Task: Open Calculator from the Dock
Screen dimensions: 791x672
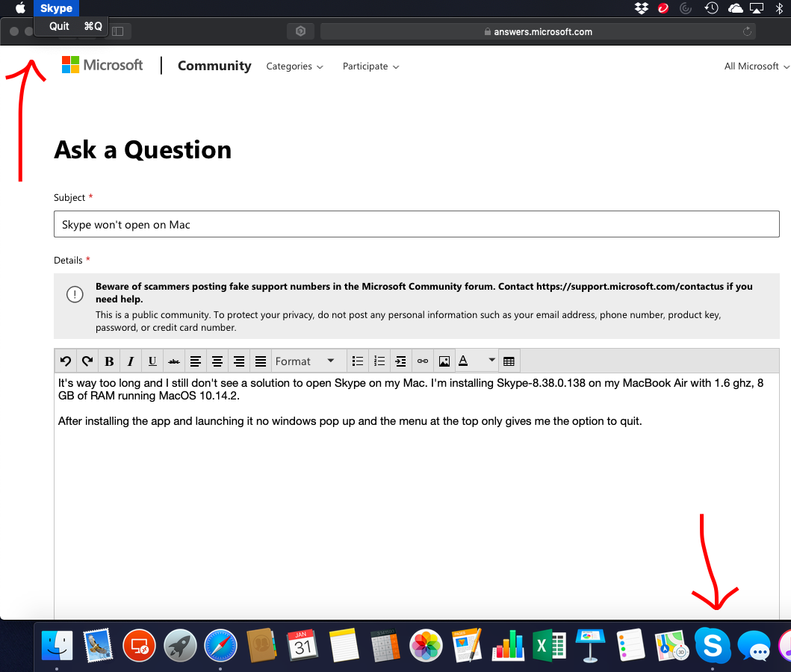Action: (385, 645)
